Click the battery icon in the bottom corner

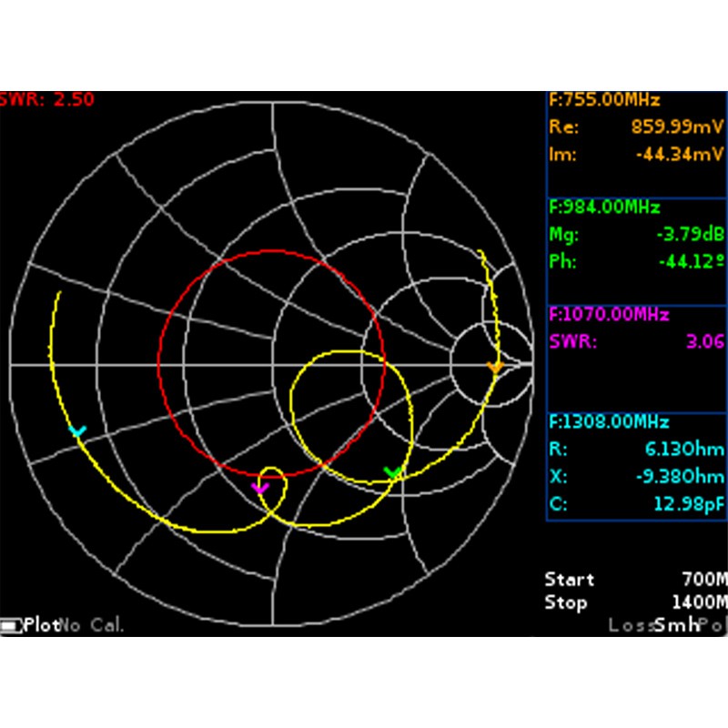11,626
